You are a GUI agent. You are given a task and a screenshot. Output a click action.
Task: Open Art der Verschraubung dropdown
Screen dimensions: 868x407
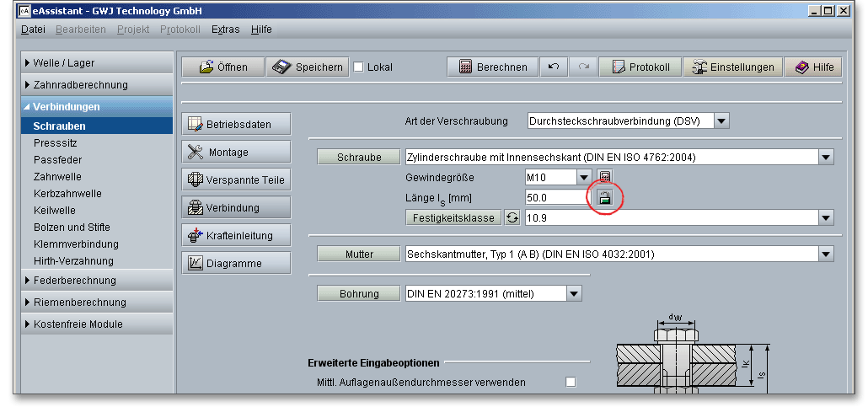[x=721, y=120]
